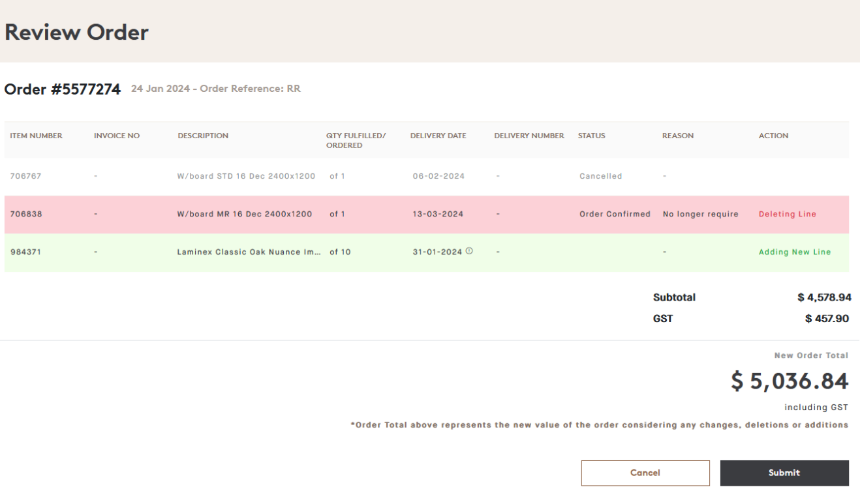Select the DELIVERY DATE column header

[438, 136]
